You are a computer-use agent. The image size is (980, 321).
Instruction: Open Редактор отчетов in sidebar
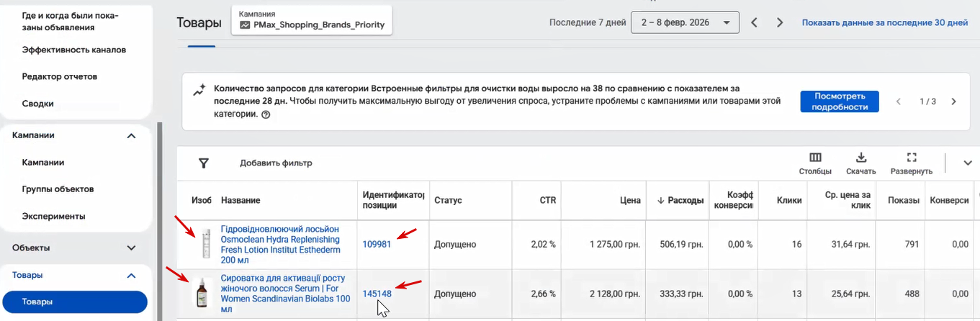[x=60, y=76]
